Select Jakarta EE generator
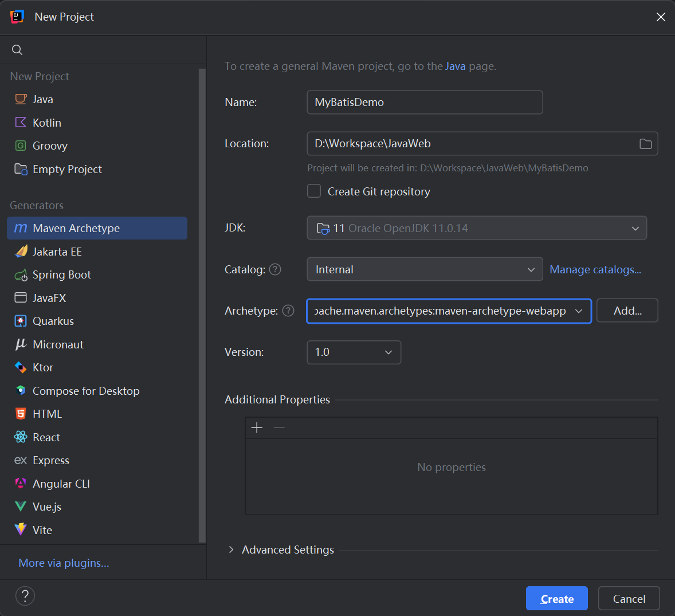 (97, 252)
